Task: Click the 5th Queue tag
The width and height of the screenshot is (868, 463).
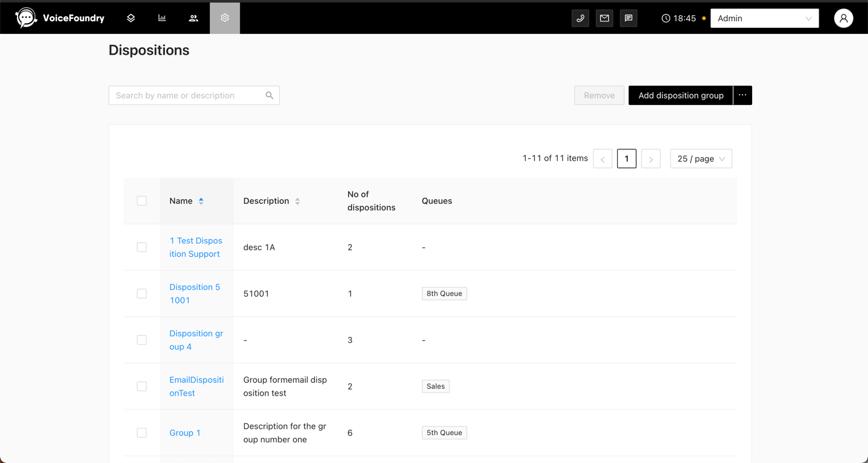Action: (444, 433)
